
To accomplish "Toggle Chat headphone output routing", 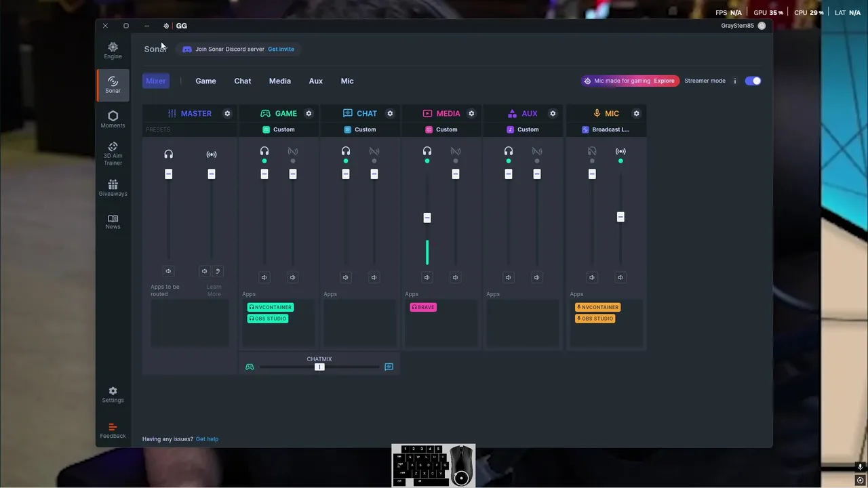I will click(x=346, y=152).
